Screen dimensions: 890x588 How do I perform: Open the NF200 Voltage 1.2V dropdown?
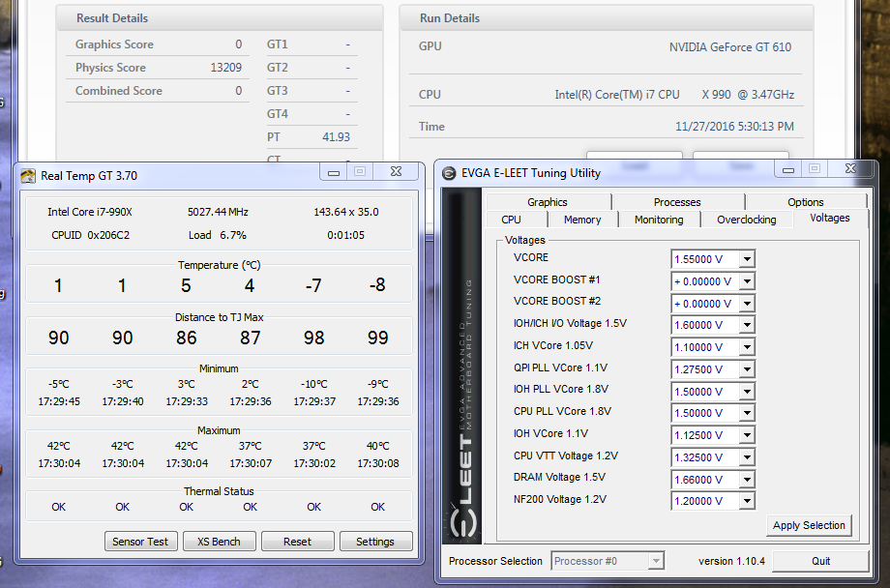coord(747,501)
